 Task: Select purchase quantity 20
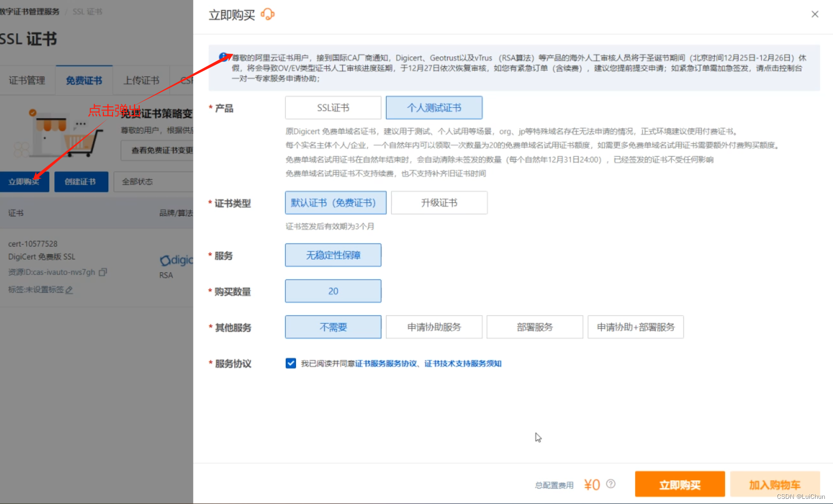click(x=333, y=291)
